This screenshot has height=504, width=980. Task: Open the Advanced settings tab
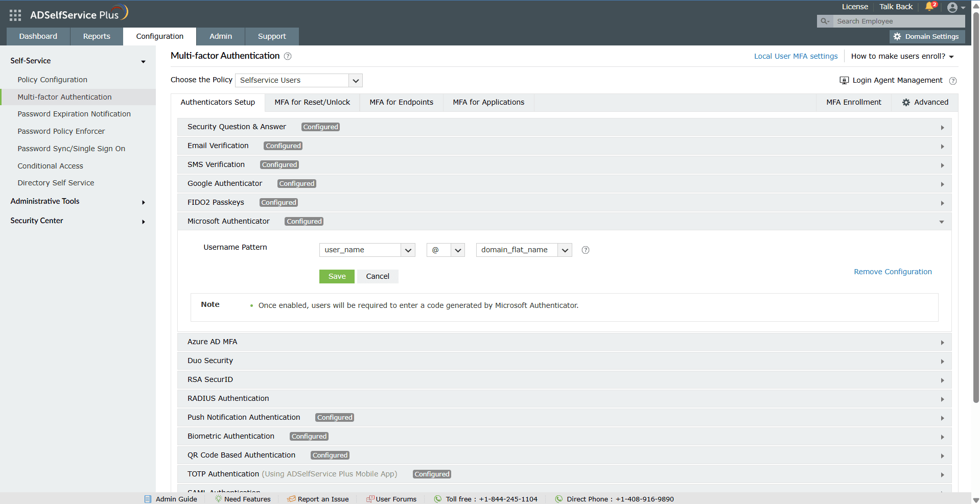[x=925, y=102]
